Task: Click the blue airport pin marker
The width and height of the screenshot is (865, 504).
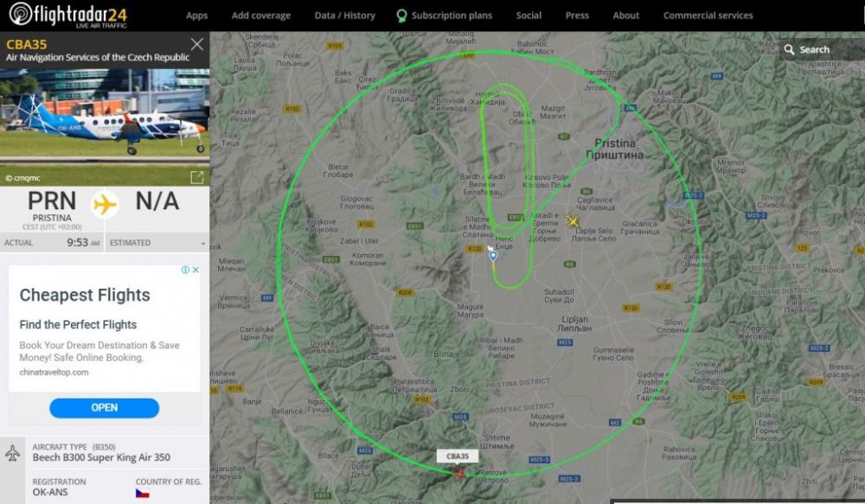Action: [493, 256]
